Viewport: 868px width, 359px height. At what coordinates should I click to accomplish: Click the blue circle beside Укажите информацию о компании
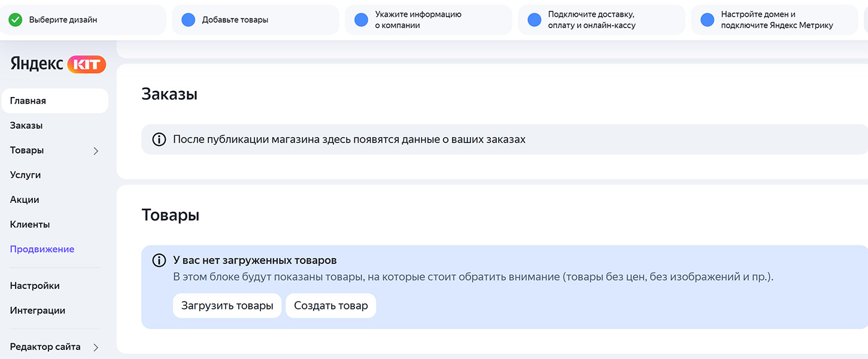pos(361,20)
